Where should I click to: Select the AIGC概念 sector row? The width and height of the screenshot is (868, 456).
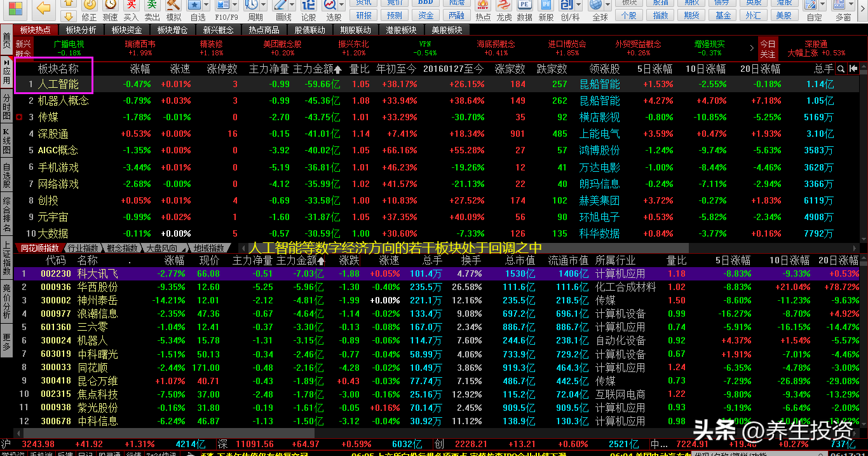[x=437, y=150]
